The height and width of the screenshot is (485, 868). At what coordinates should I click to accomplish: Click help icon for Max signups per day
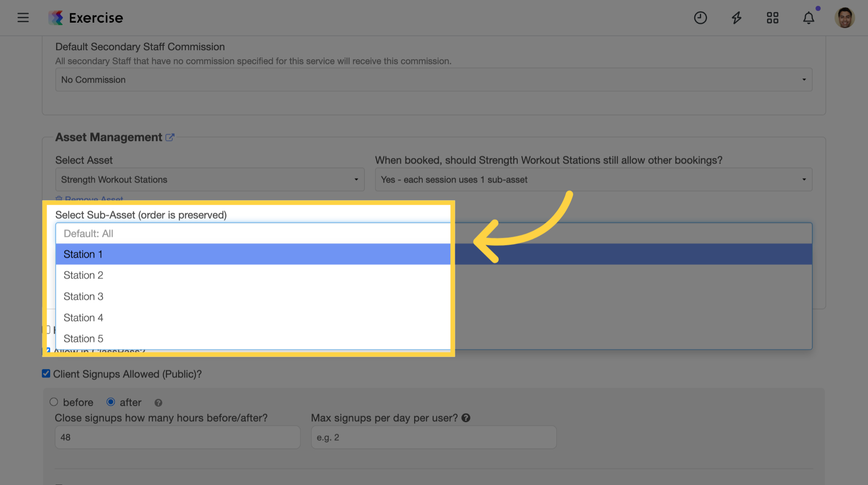466,418
